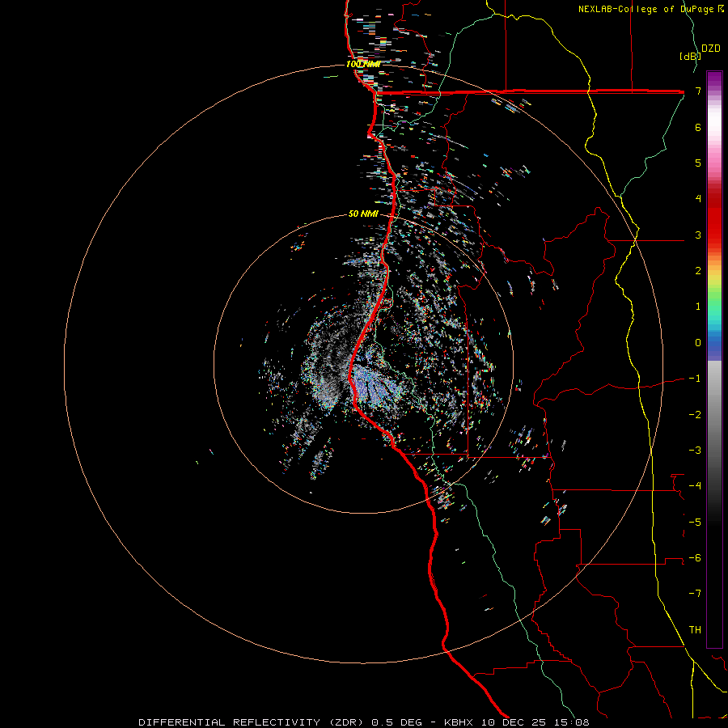Select the -2 dB scale label
728x728 pixels.
click(x=695, y=415)
